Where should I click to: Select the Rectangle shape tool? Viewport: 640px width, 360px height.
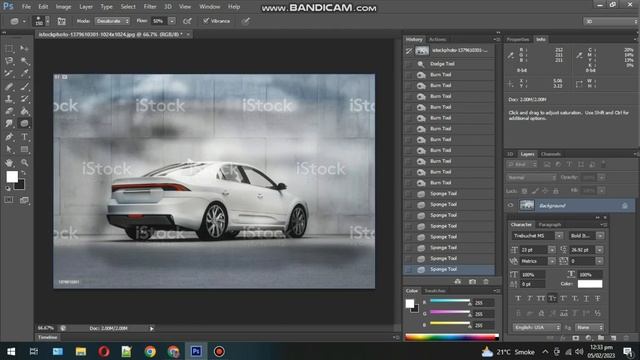point(24,149)
